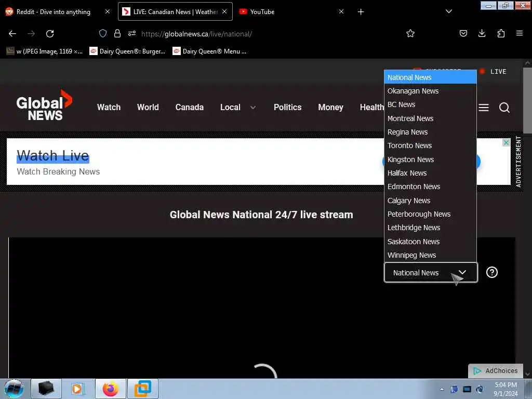Select Okanagan News stream
Image resolution: width=532 pixels, height=399 pixels.
(430, 91)
